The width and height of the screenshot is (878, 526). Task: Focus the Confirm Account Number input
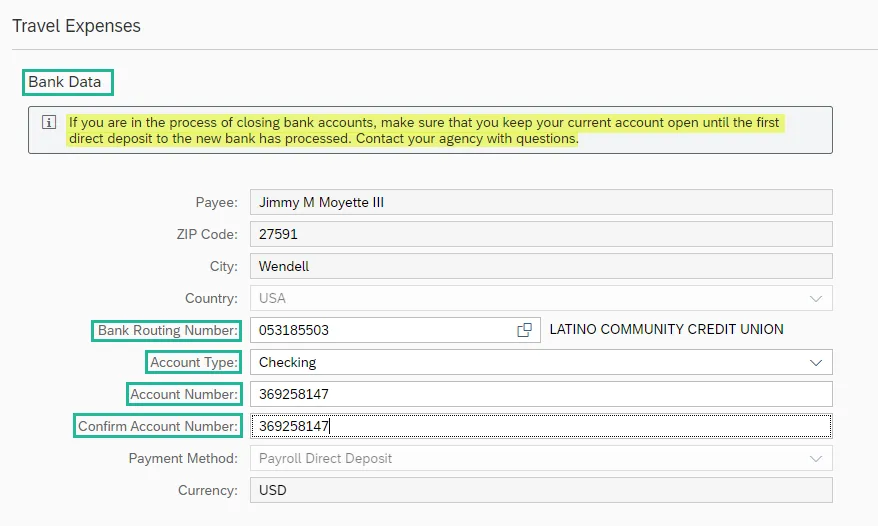[x=540, y=426]
